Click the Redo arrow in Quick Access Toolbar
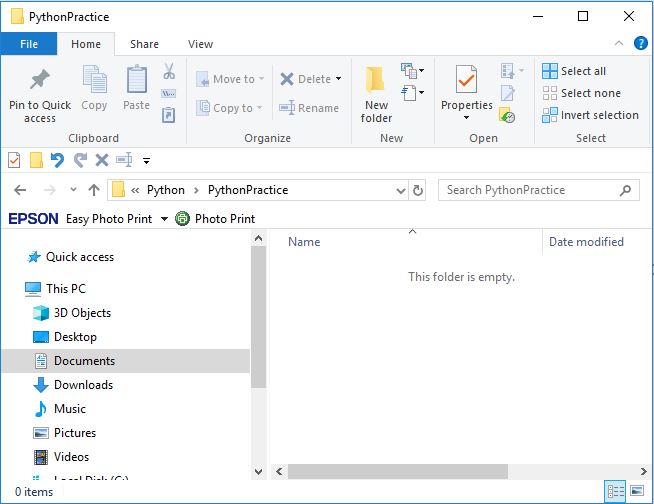Screen dimensions: 654x504 tap(80, 160)
